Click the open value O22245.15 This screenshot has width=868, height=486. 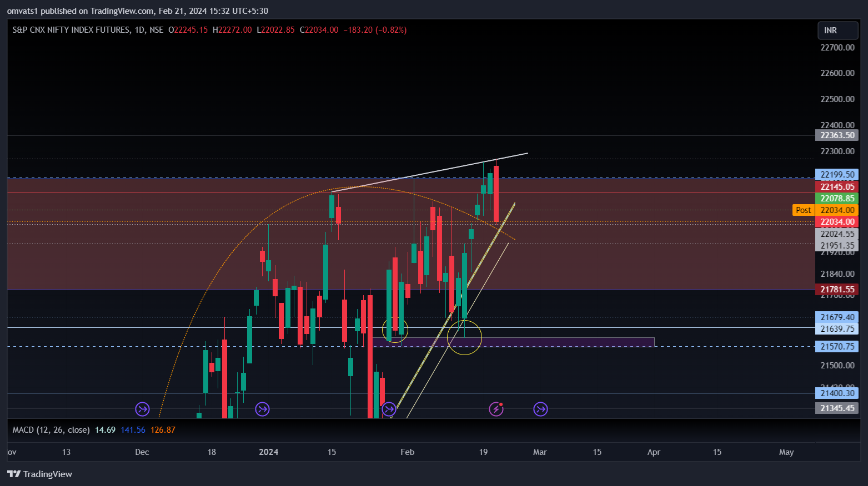tap(188, 30)
